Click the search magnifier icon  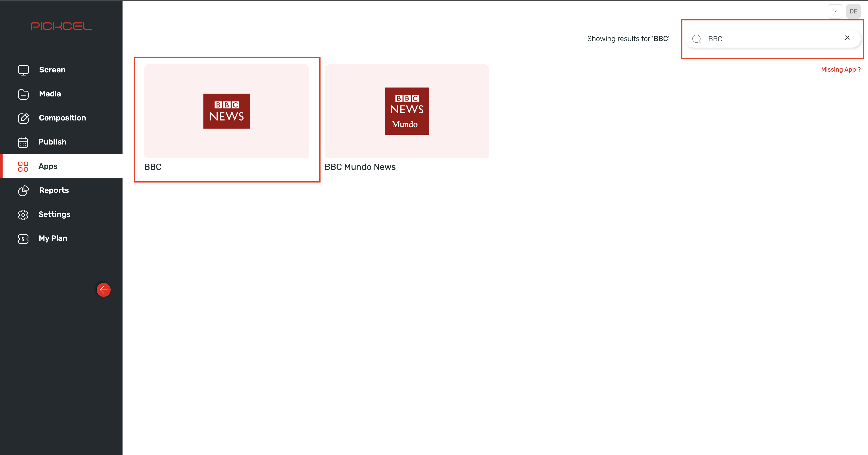click(696, 39)
